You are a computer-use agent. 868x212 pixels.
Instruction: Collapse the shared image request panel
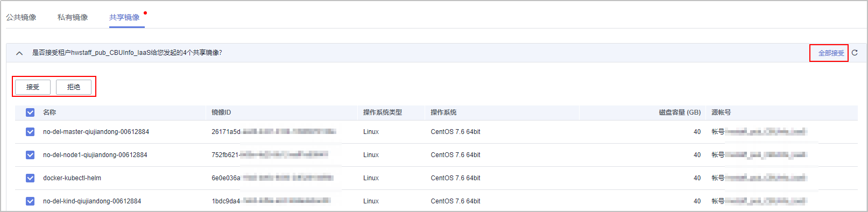pos(19,53)
